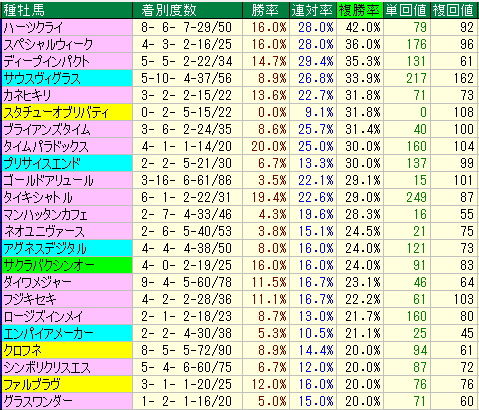Select the ゴールドアリュール sire name
This screenshot has height=410, width=479.
[48, 180]
